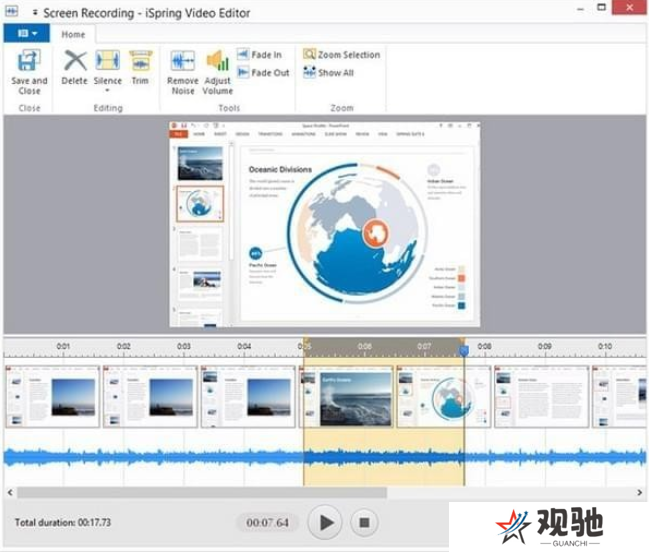Click the audio waveform track before the selection
This screenshot has height=552, width=649.
pyautogui.click(x=153, y=457)
